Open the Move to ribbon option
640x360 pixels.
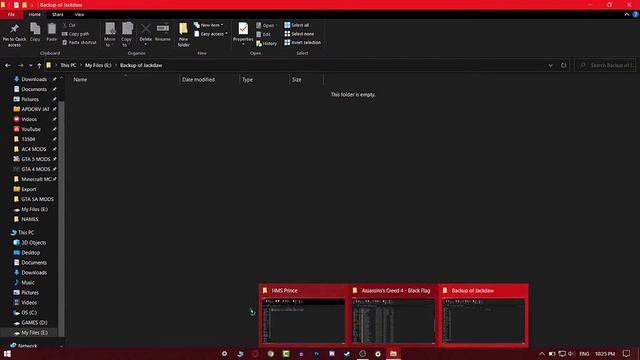tap(110, 35)
